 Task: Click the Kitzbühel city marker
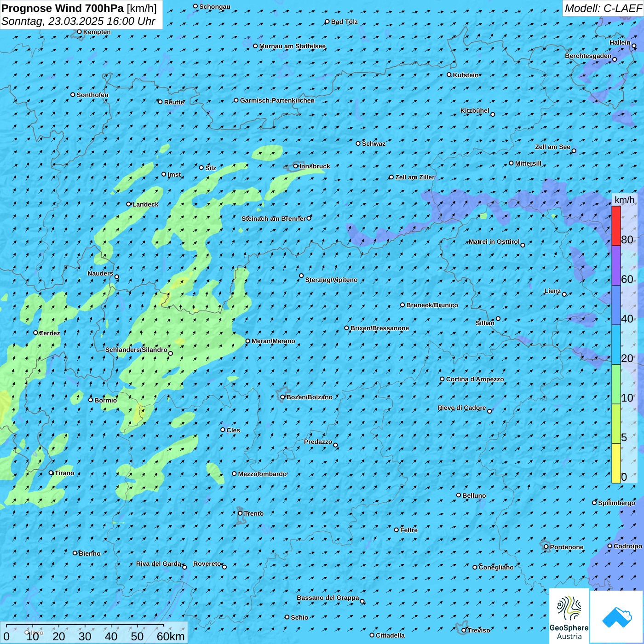(x=493, y=115)
